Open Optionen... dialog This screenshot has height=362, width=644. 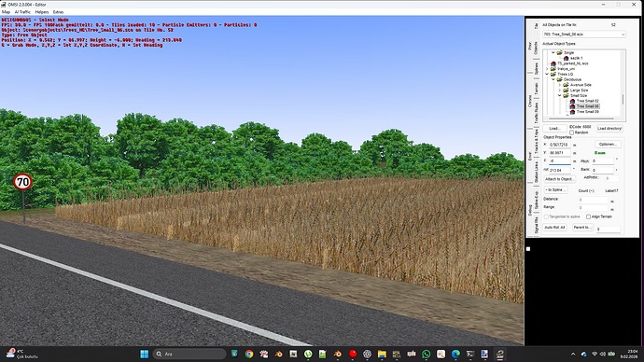(608, 144)
